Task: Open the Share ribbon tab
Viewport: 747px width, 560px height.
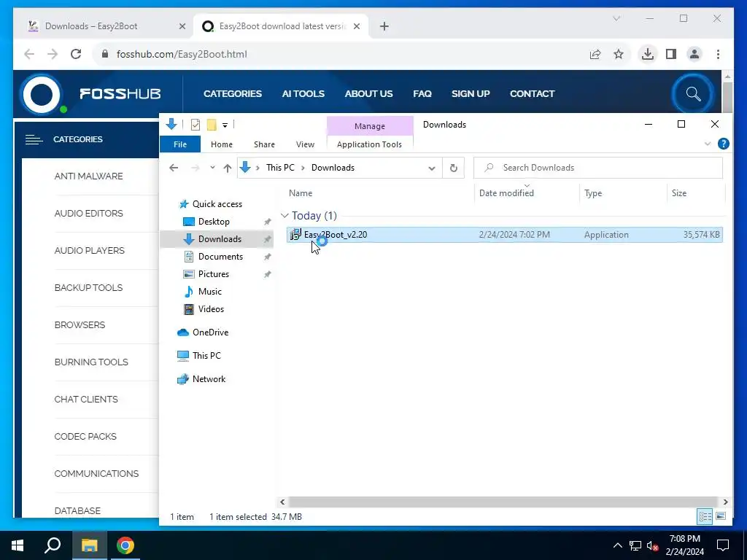Action: [x=264, y=144]
